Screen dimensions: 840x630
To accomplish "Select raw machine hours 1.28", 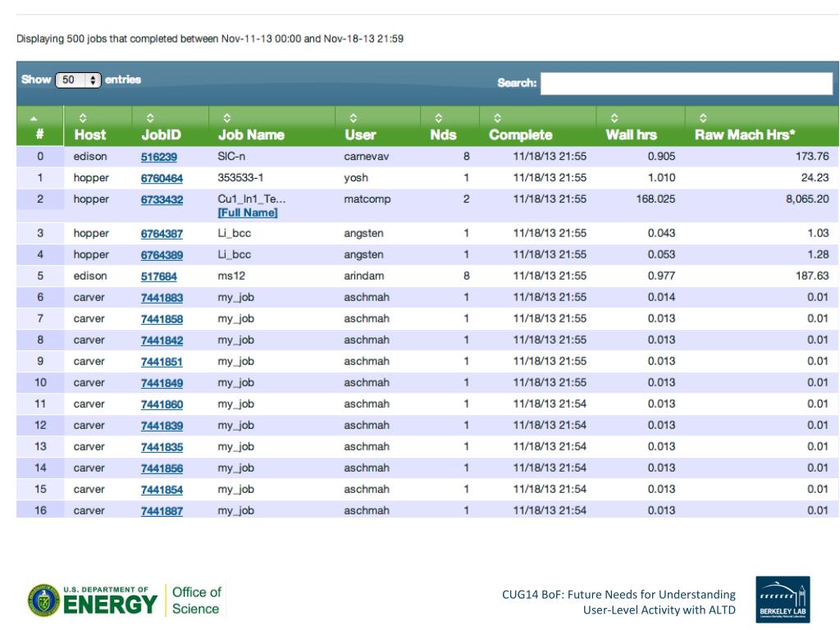I will coord(818,254).
